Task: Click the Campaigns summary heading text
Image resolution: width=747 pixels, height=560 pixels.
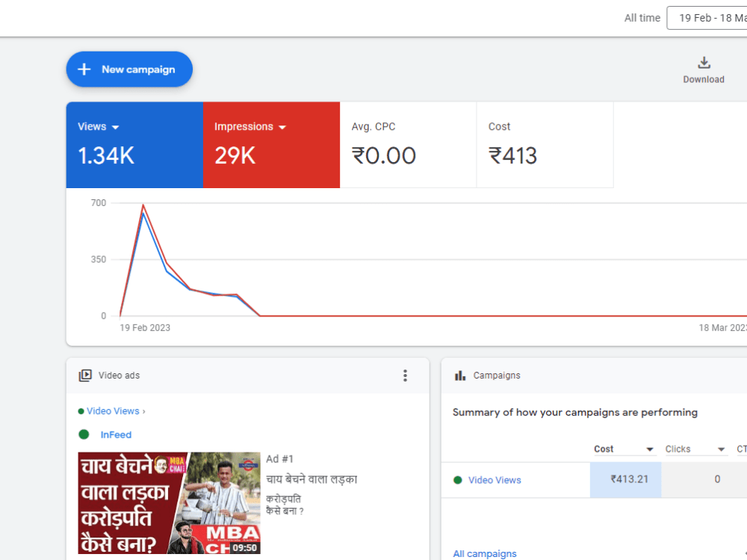Action: click(575, 412)
